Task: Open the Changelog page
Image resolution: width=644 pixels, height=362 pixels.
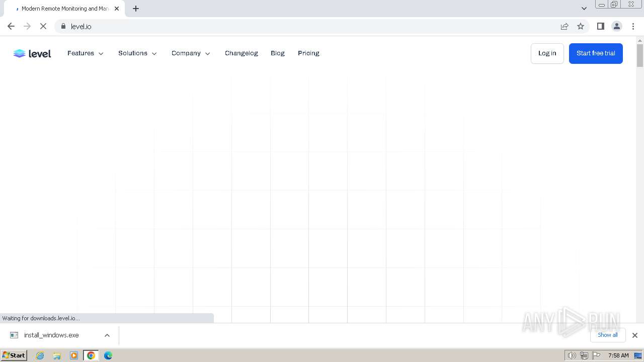Action: pyautogui.click(x=242, y=53)
